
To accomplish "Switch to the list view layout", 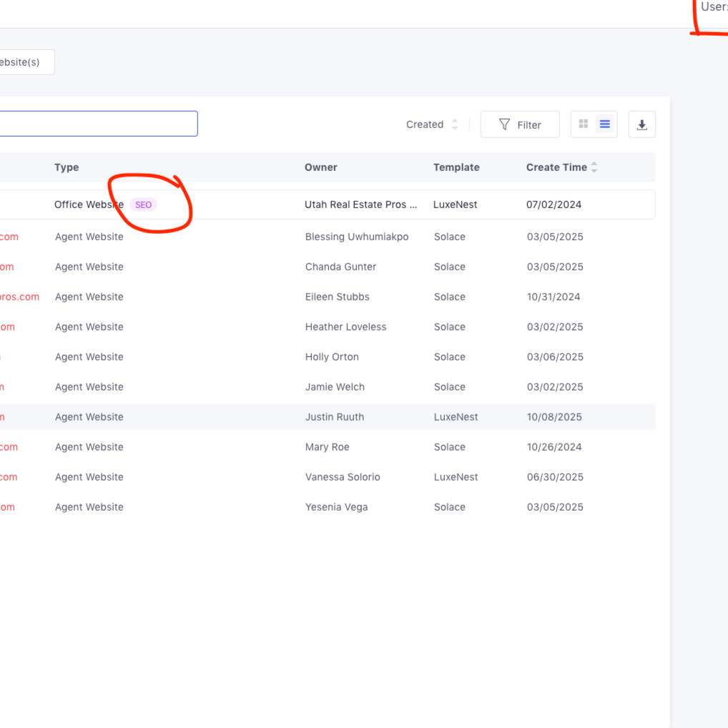I will tap(605, 124).
